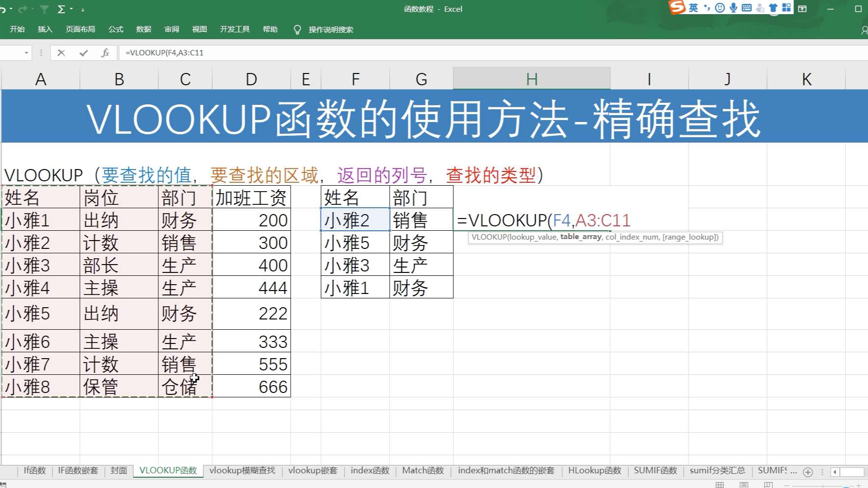Screen dimensions: 868x488
Task: Select column H header
Action: click(x=532, y=78)
